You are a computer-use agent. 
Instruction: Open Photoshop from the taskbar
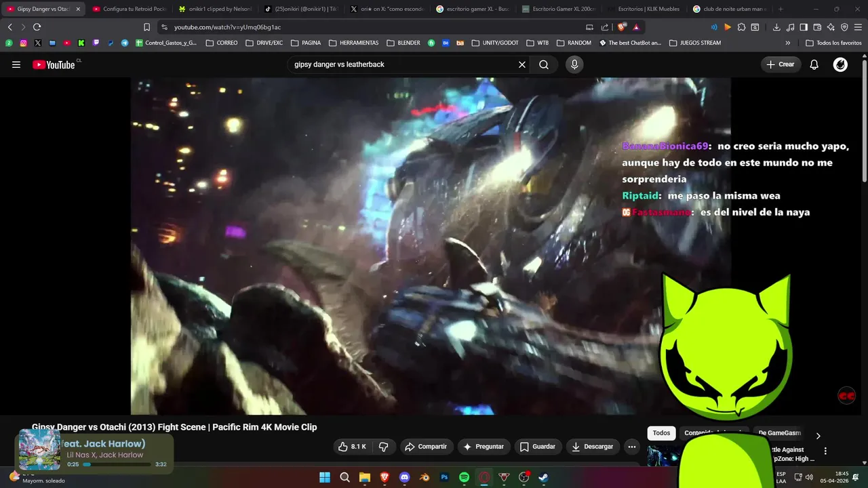[x=445, y=477]
